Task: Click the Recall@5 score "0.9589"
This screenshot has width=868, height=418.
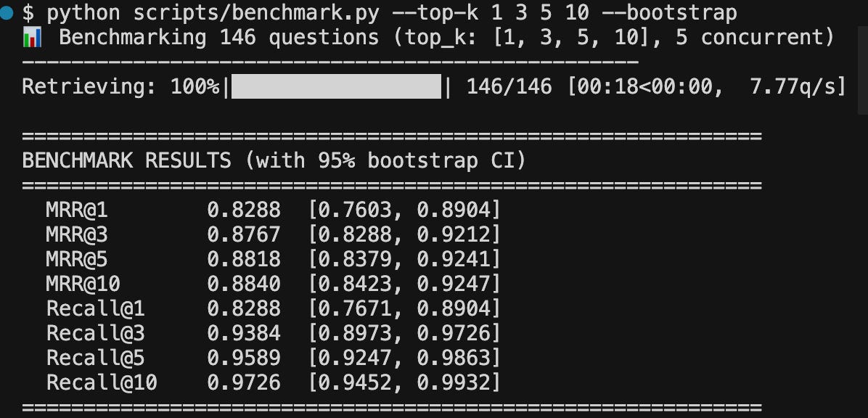Action: tap(244, 358)
